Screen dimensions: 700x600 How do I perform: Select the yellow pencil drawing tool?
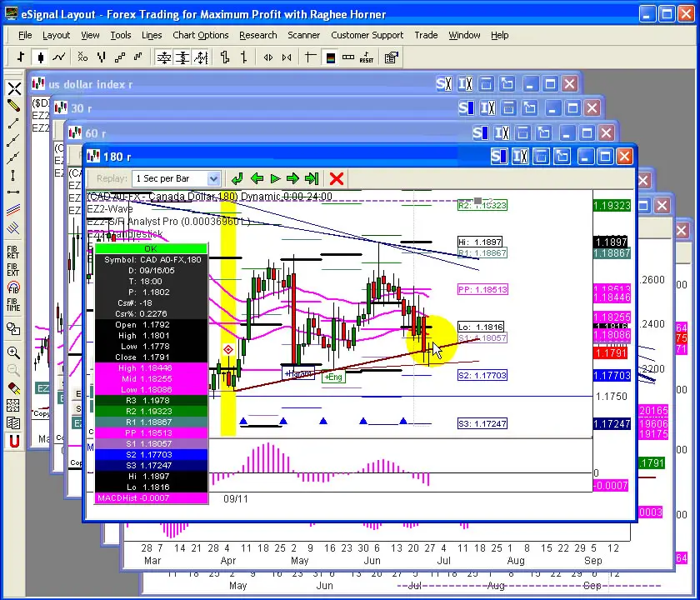[13, 105]
